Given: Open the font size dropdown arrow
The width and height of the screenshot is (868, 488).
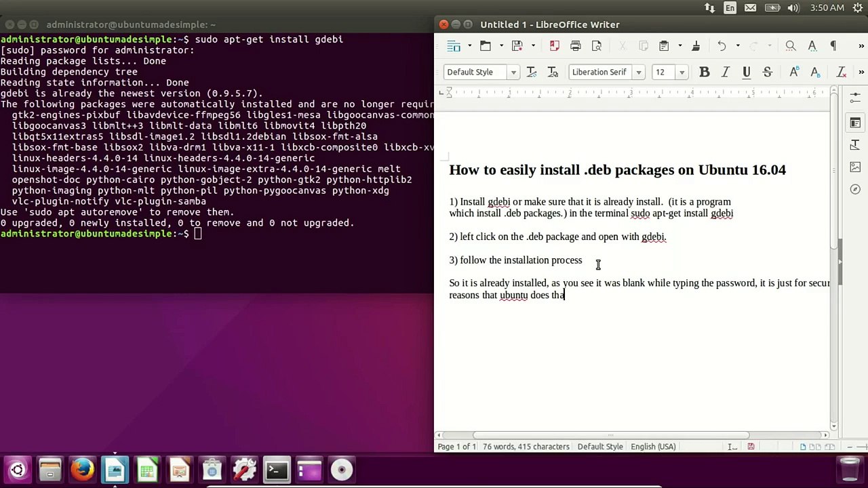Looking at the screenshot, I should click(x=682, y=73).
